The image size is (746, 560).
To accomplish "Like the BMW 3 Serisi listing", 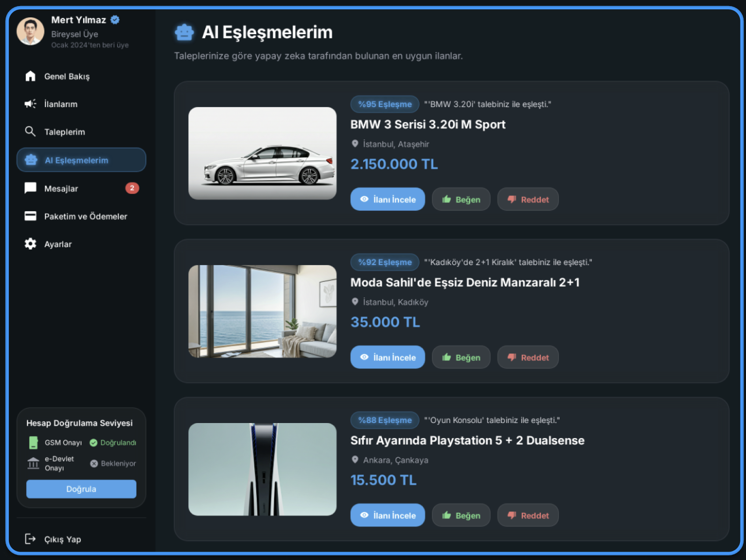I will click(x=461, y=199).
